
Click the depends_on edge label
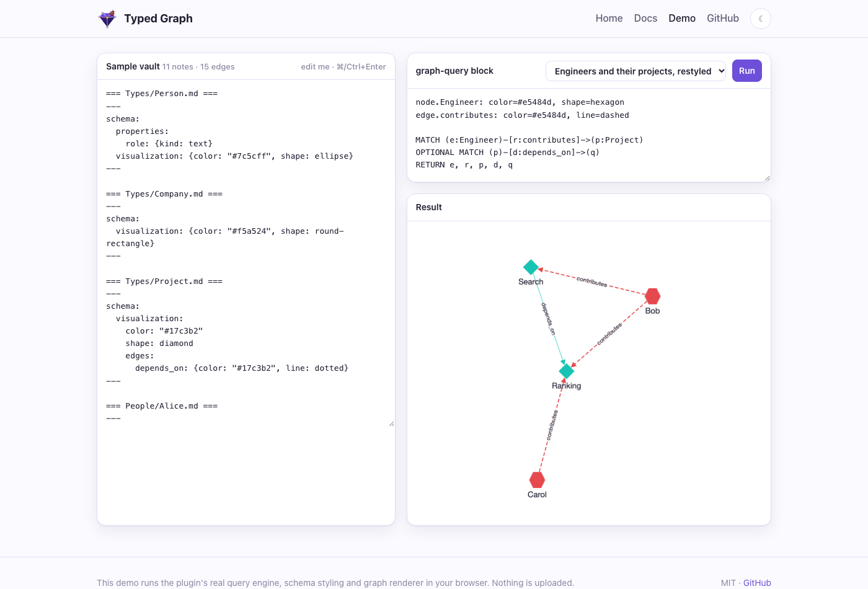coord(549,319)
